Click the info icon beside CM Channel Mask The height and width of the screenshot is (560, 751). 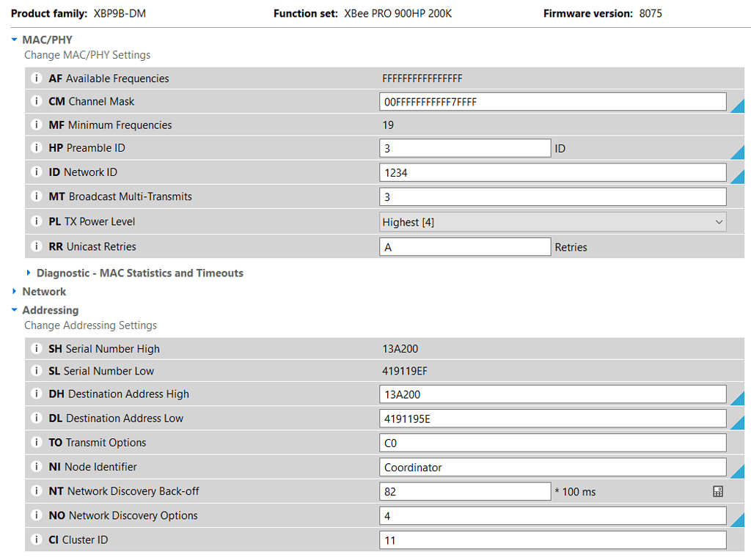(36, 101)
